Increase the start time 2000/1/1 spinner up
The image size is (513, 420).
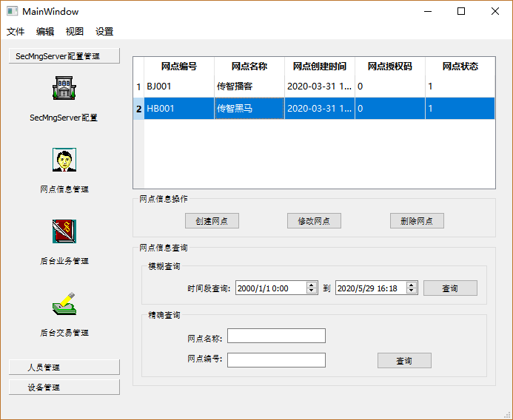coord(312,285)
